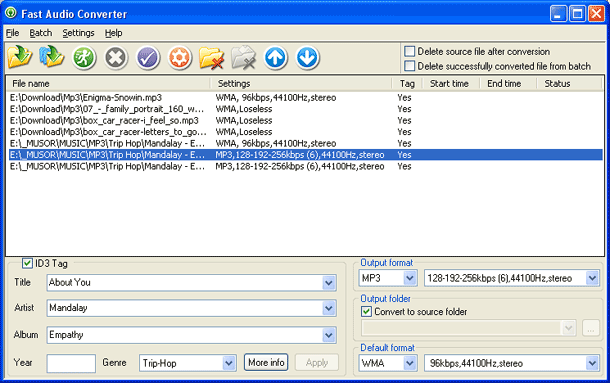Sort by the File name column header
The height and width of the screenshot is (383, 610).
[108, 83]
